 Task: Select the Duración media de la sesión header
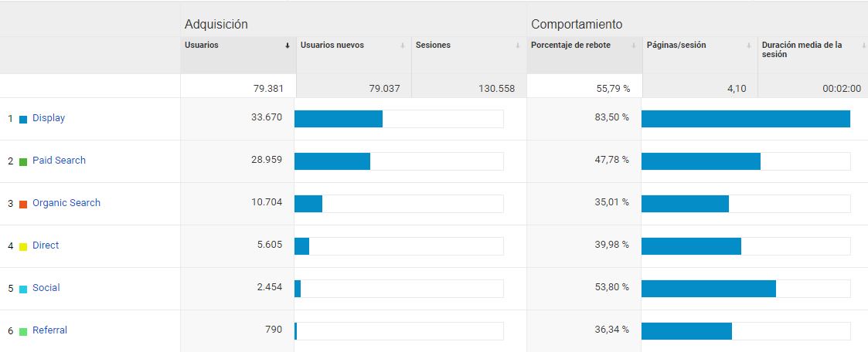point(812,56)
